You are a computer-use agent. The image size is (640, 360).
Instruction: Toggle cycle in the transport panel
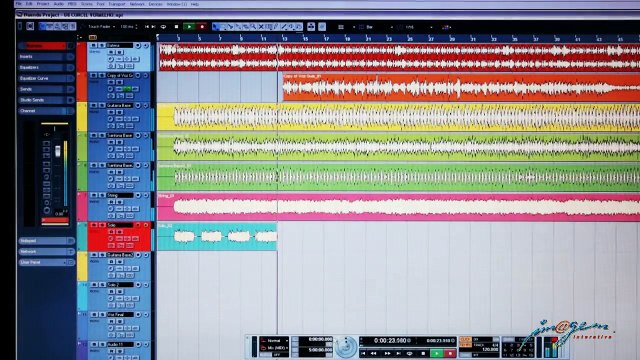point(409,353)
